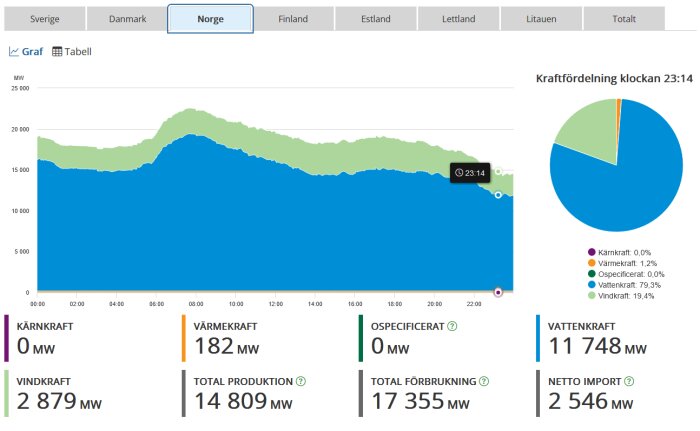This screenshot has width=700, height=431.
Task: Click the 22:00 x-axis label
Action: pos(474,304)
